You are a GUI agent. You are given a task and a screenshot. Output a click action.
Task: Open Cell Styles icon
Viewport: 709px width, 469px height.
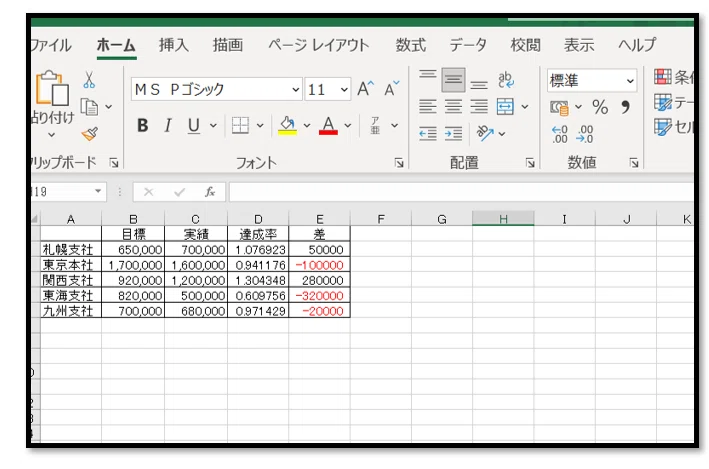(663, 127)
